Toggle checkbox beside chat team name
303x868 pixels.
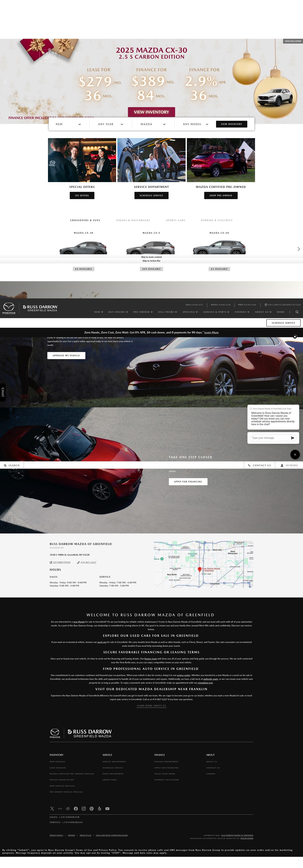(x=251, y=409)
